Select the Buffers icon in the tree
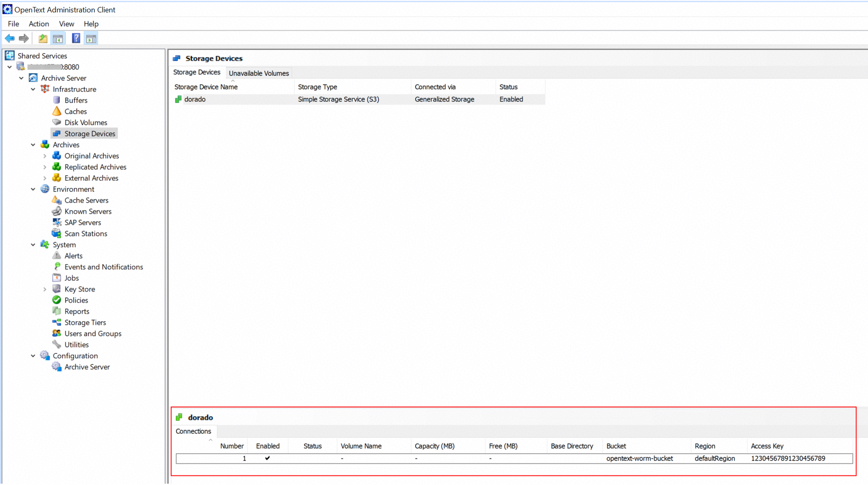 57,100
